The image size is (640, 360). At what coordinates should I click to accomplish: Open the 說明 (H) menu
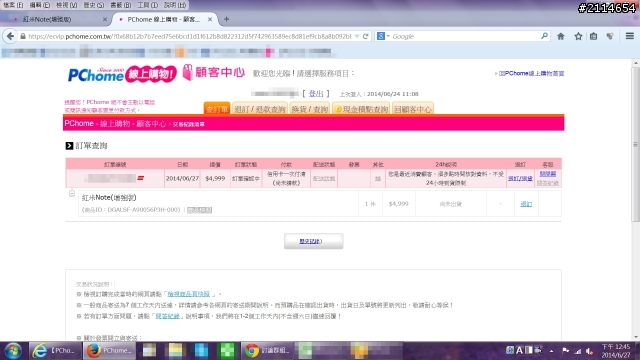(175, 5)
